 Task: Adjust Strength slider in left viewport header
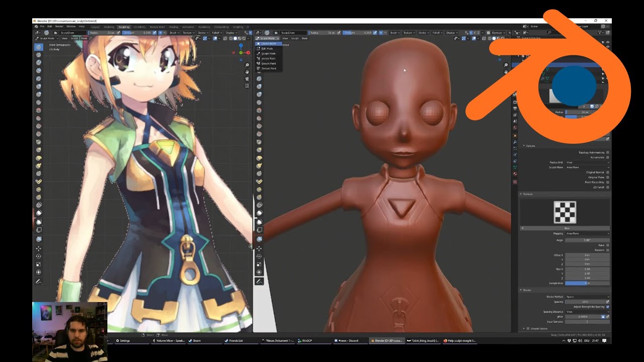click(x=137, y=33)
